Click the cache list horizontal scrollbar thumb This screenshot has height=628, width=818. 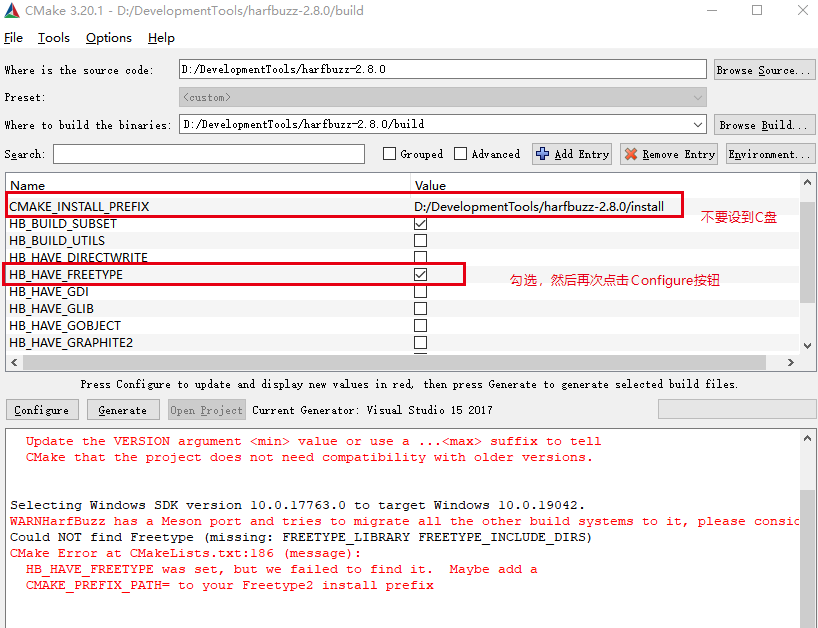pos(394,363)
